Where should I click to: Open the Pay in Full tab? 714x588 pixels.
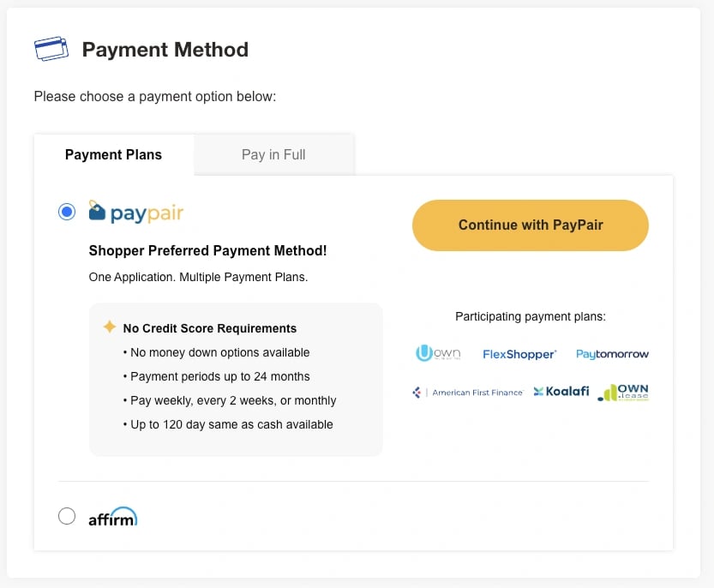(x=273, y=155)
